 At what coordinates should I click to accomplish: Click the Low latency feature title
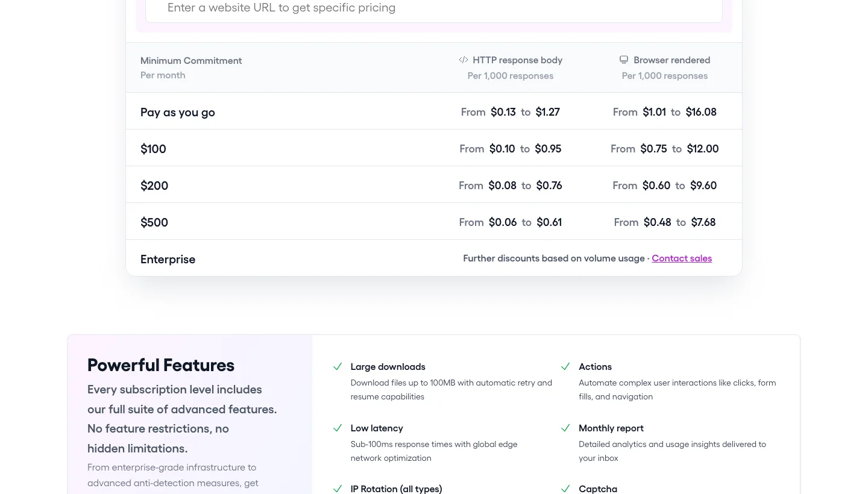(x=377, y=428)
